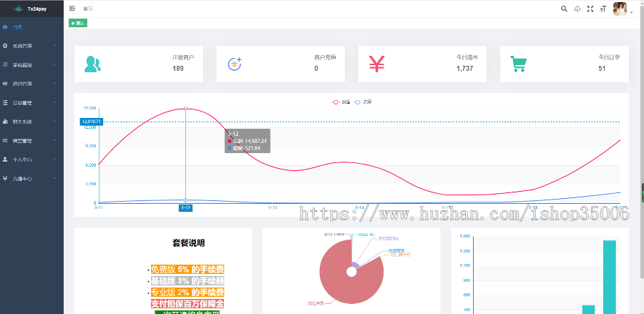Click the gear icon in the sidebar
Screen dimensions: 644x314
5,46
